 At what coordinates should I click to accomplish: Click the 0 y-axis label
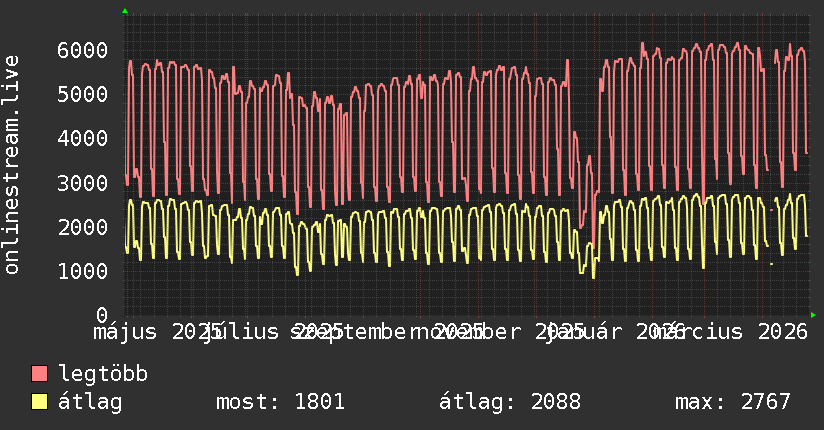coord(102,315)
